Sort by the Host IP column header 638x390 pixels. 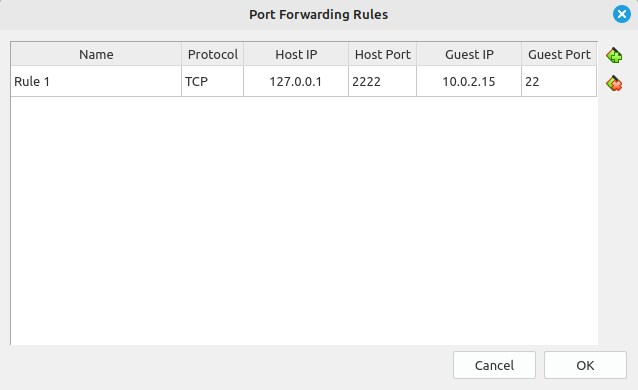point(296,54)
